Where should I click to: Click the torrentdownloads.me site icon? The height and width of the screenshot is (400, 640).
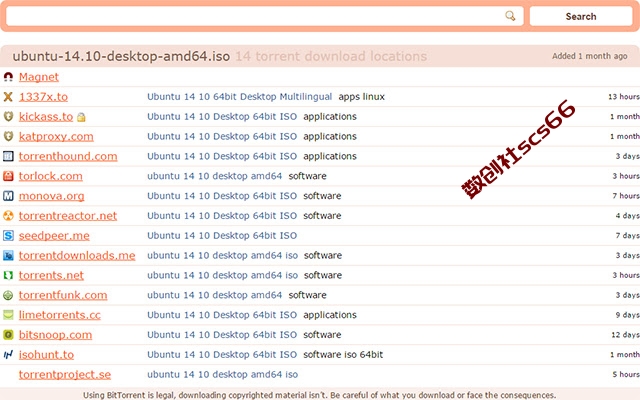tap(8, 256)
